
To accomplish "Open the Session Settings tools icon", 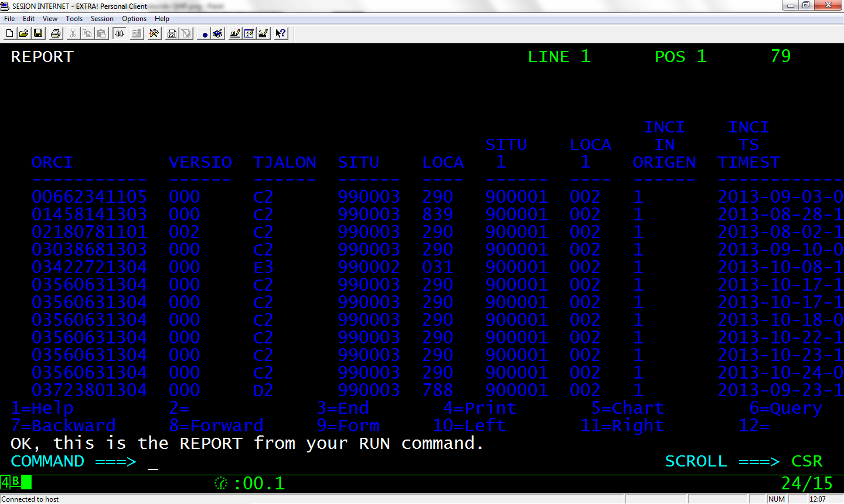I will pyautogui.click(x=154, y=33).
